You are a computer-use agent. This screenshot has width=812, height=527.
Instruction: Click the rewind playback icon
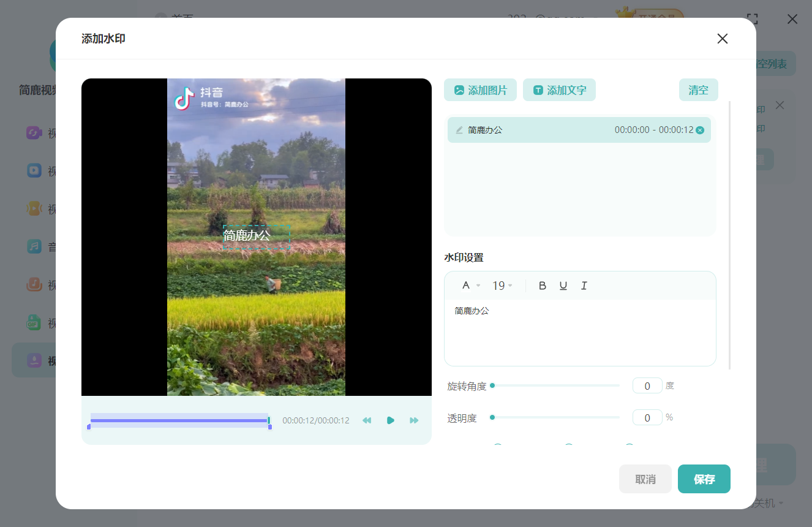tap(366, 420)
